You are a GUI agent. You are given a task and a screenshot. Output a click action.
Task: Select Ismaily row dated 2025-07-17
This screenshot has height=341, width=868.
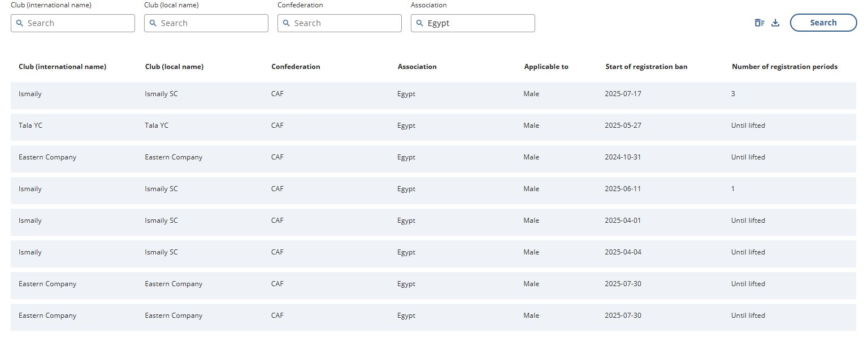tap(433, 94)
